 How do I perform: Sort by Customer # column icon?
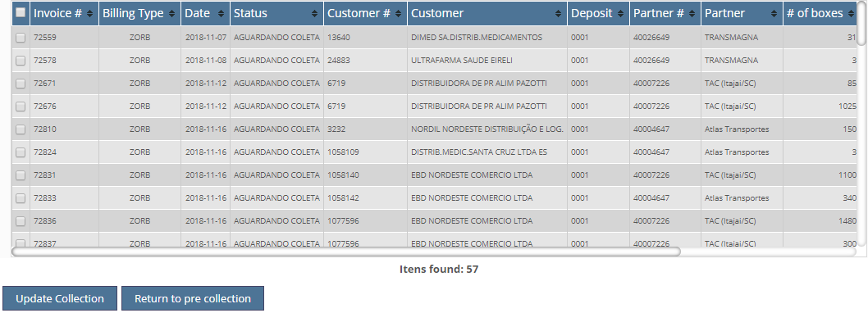(399, 14)
